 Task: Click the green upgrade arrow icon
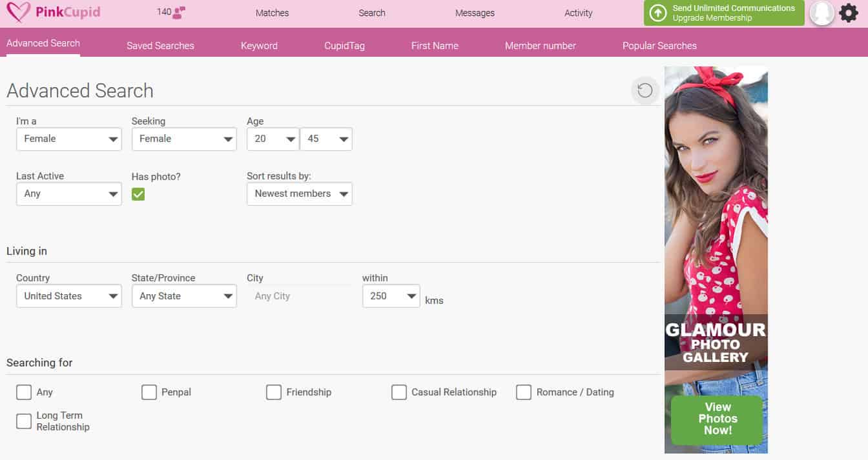tap(658, 13)
